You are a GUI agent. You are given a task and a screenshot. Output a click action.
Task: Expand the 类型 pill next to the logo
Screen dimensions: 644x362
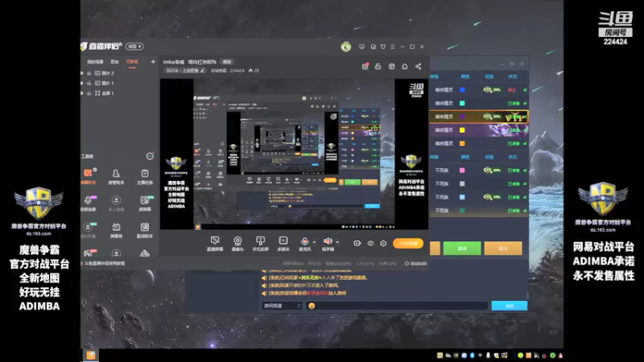point(134,47)
